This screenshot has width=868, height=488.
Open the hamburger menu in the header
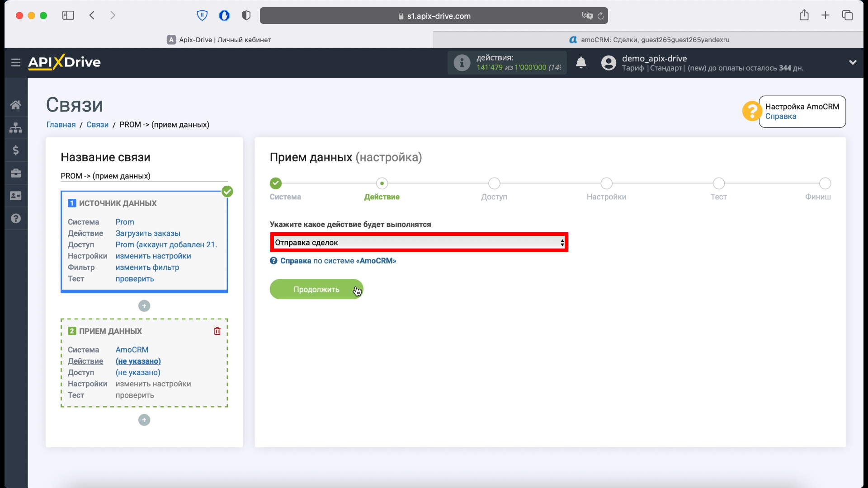[16, 62]
